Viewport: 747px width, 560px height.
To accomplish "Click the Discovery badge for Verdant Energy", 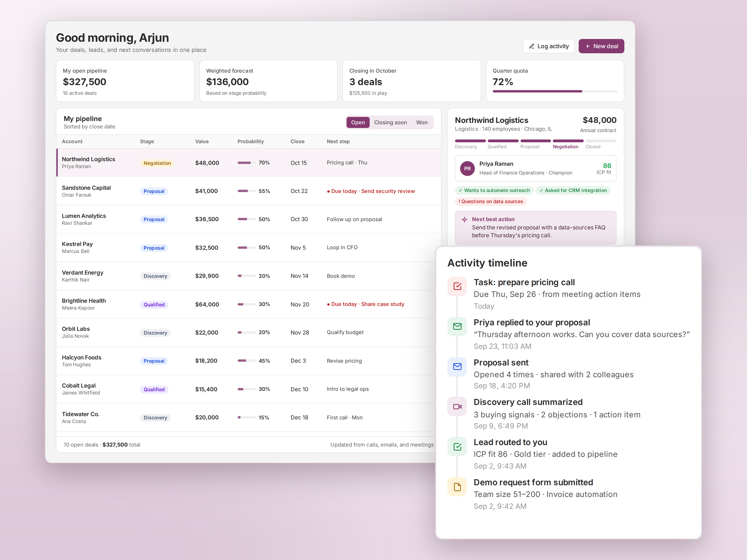I will pyautogui.click(x=155, y=276).
